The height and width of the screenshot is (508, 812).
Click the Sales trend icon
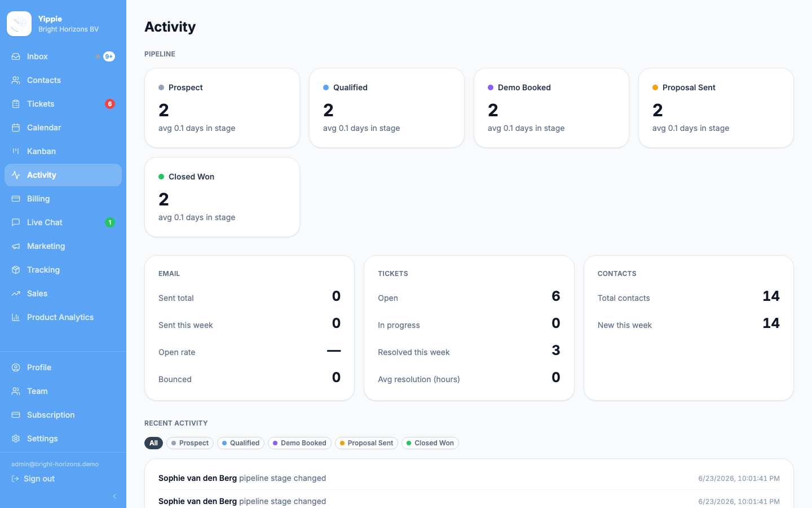[16, 294]
